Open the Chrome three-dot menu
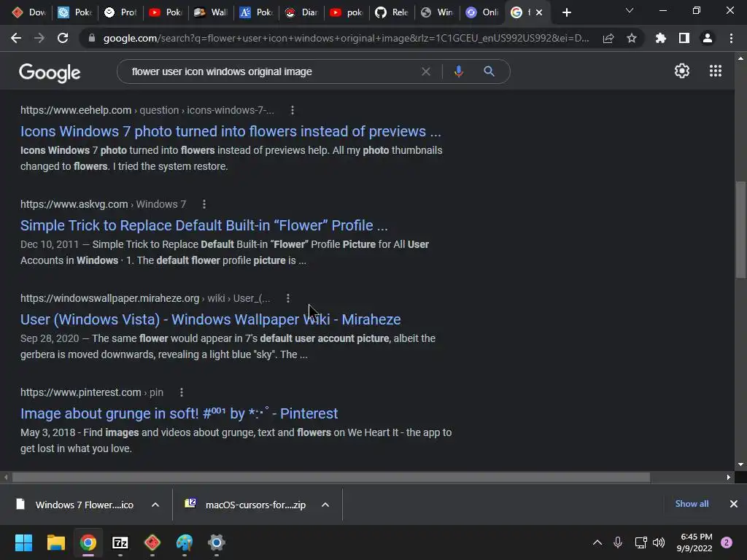Screen dimensions: 747x560 (731, 38)
